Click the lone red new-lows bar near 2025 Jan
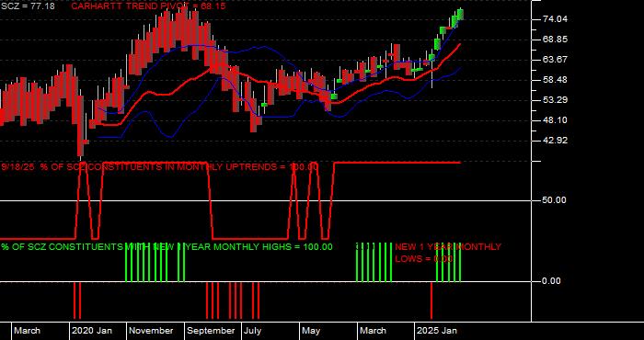This screenshot has height=340, width=644. [x=431, y=300]
